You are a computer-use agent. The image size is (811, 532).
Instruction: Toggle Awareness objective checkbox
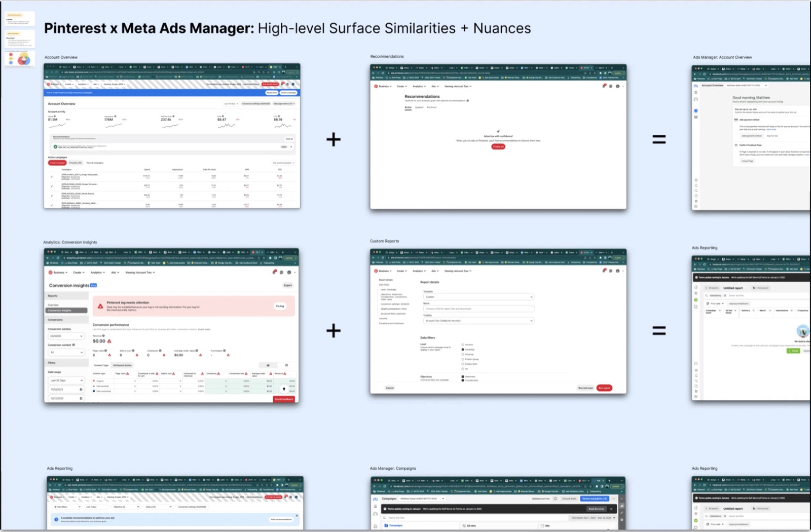coord(463,376)
